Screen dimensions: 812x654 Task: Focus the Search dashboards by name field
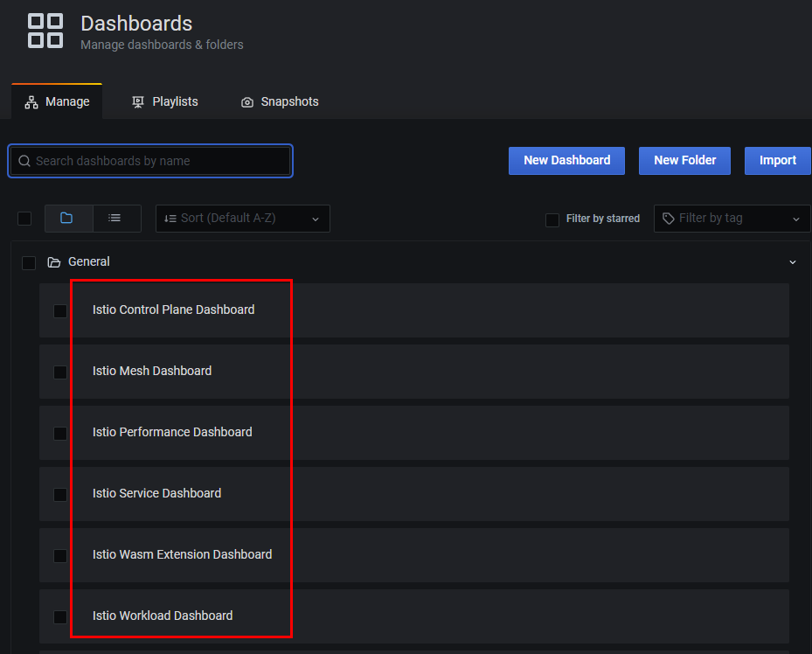(150, 161)
